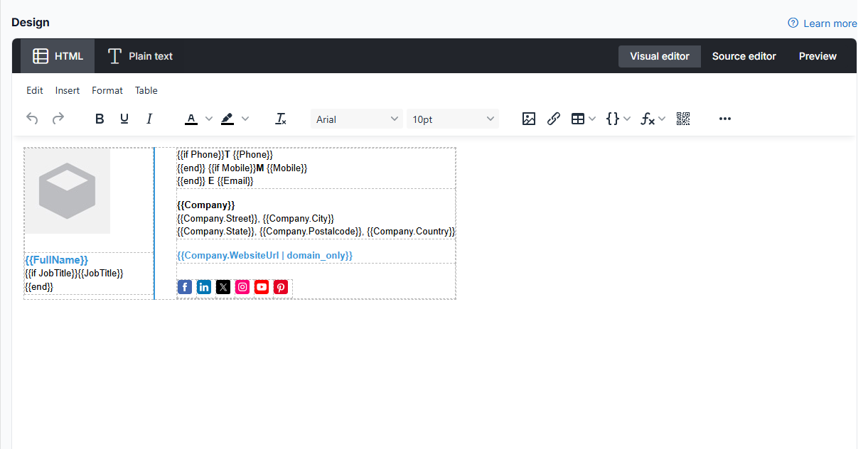Viewport: 868px width, 449px height.
Task: Open the 10pt font size dropdown
Action: pos(453,119)
